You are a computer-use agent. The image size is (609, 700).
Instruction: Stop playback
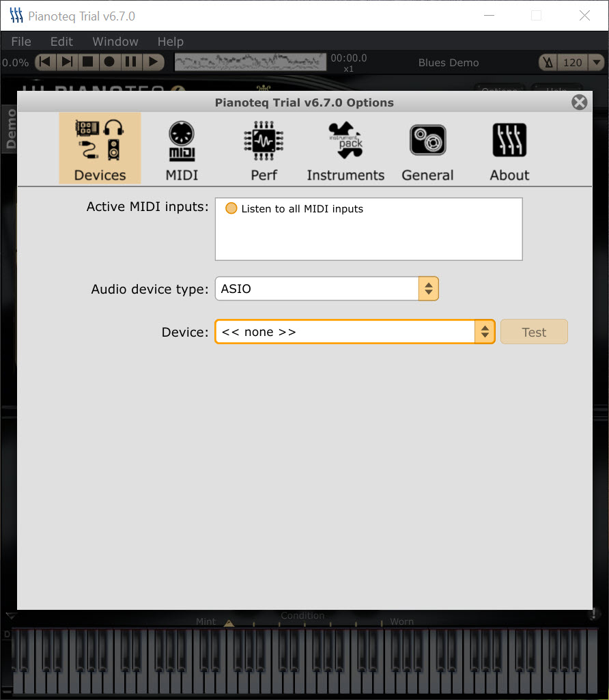[x=88, y=61]
